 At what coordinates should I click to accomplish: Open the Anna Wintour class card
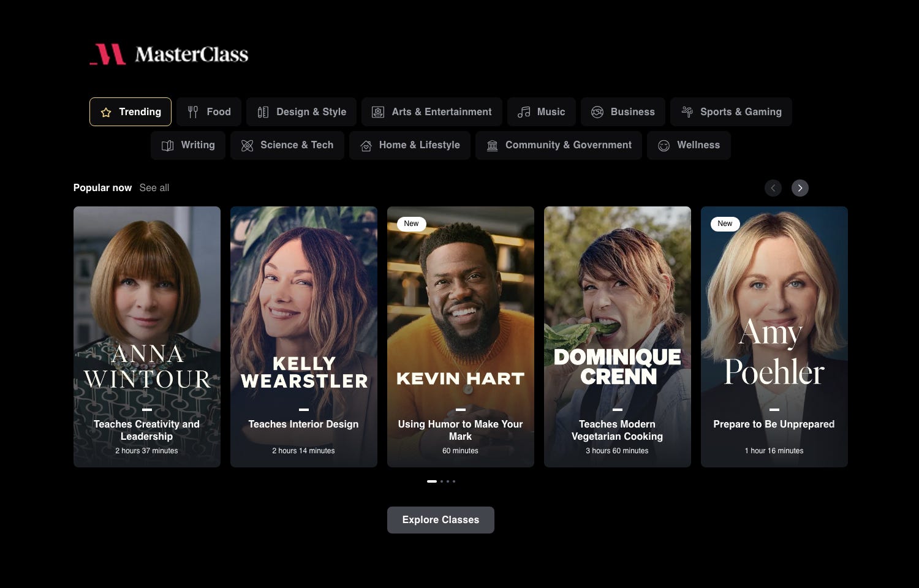click(x=147, y=337)
